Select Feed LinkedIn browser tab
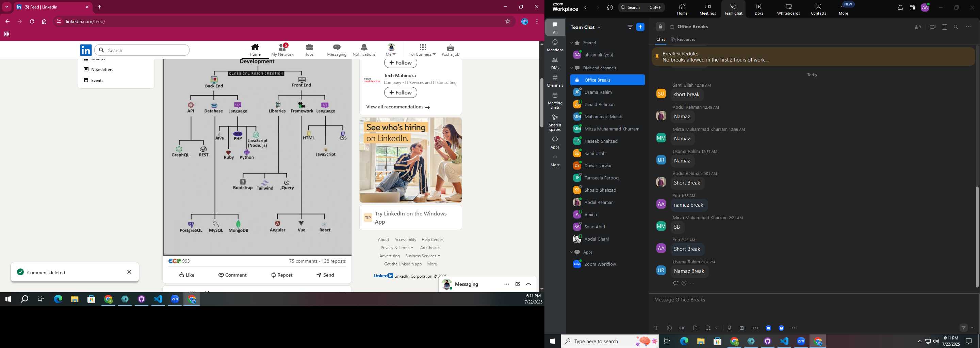This screenshot has height=348, width=980. point(52,7)
